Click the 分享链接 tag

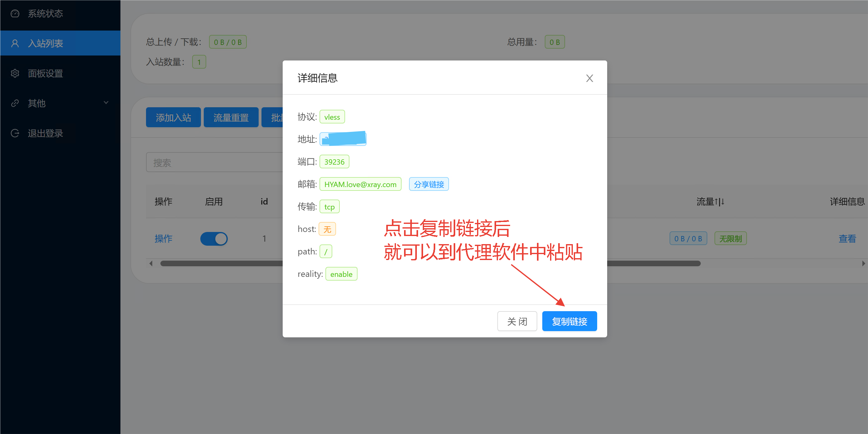pos(429,184)
